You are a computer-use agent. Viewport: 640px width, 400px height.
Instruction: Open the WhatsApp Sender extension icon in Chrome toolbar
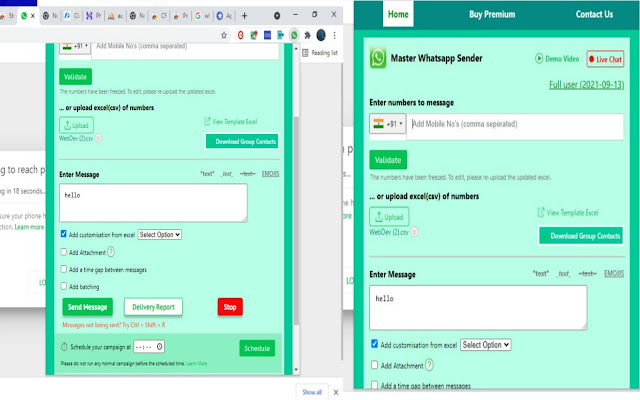pos(294,36)
